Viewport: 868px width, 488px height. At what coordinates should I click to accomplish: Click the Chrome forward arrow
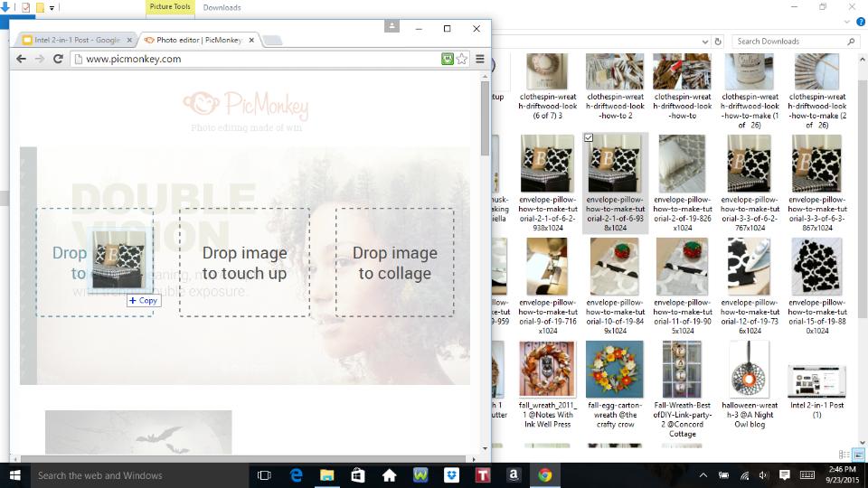(39, 59)
